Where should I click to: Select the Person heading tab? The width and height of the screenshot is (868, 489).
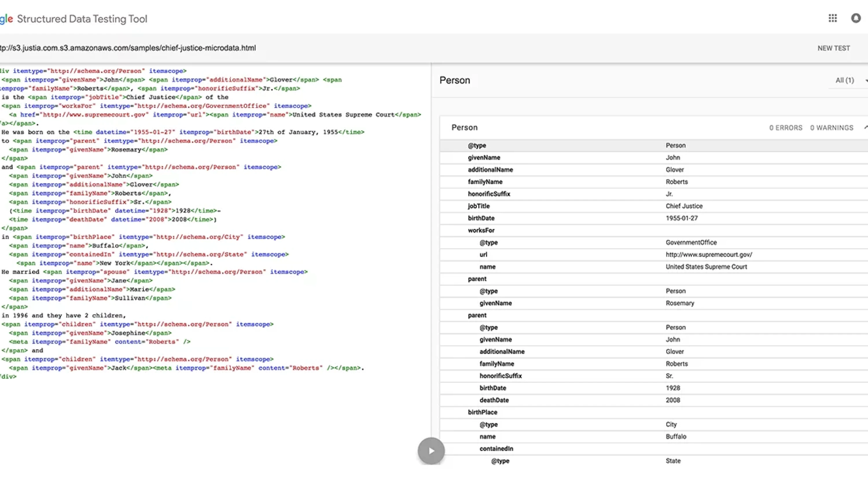tap(455, 80)
